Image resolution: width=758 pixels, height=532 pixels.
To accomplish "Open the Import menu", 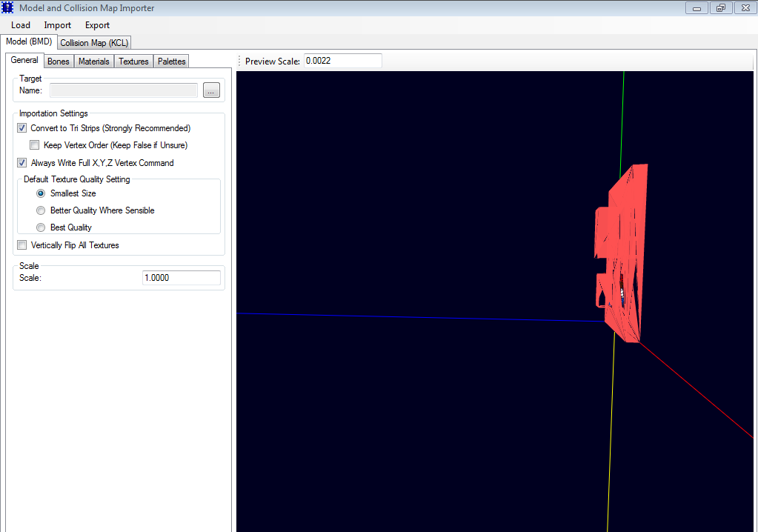I will (x=57, y=25).
